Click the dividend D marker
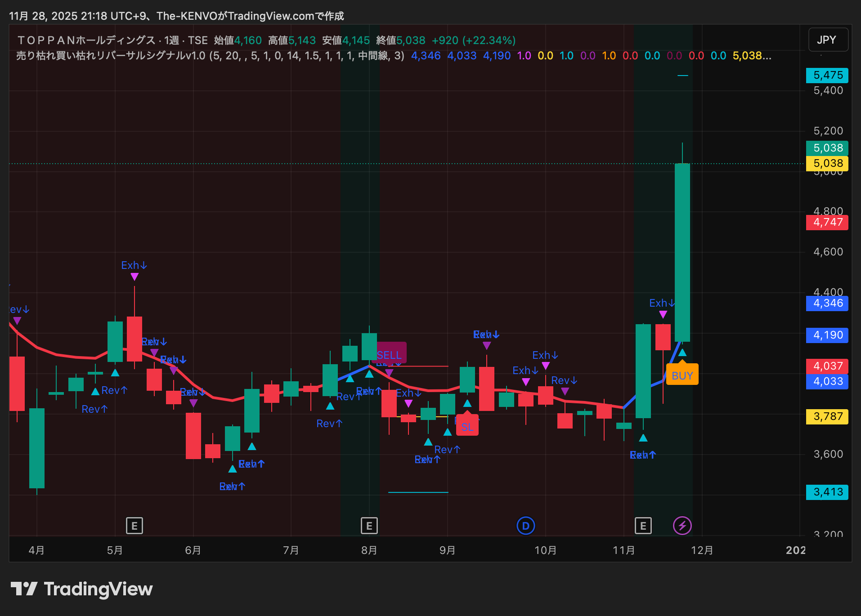The height and width of the screenshot is (616, 861). (x=525, y=526)
